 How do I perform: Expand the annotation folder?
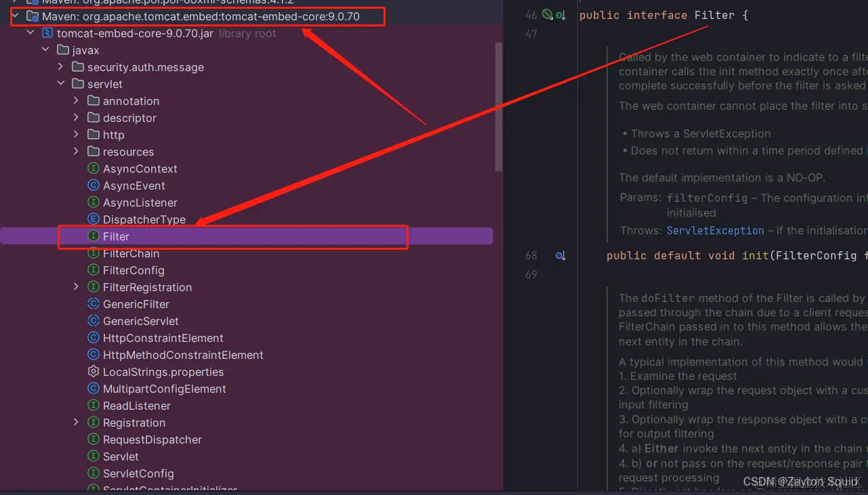click(x=77, y=100)
